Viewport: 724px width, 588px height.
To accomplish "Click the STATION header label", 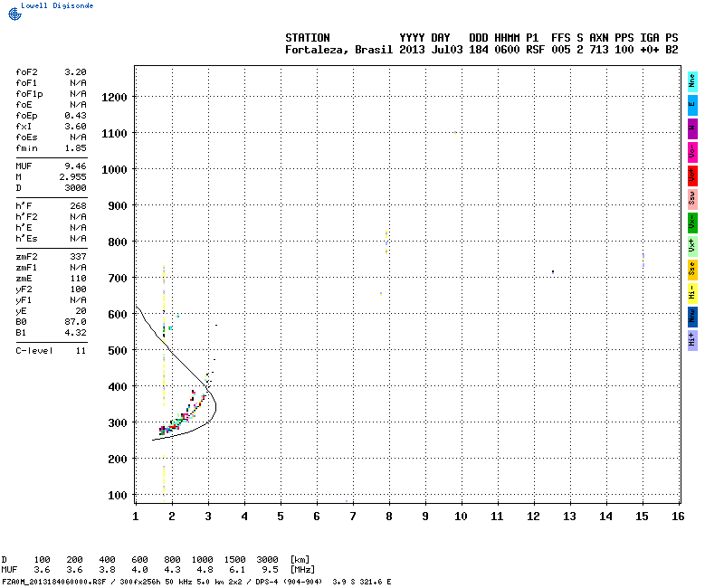I will [308, 38].
